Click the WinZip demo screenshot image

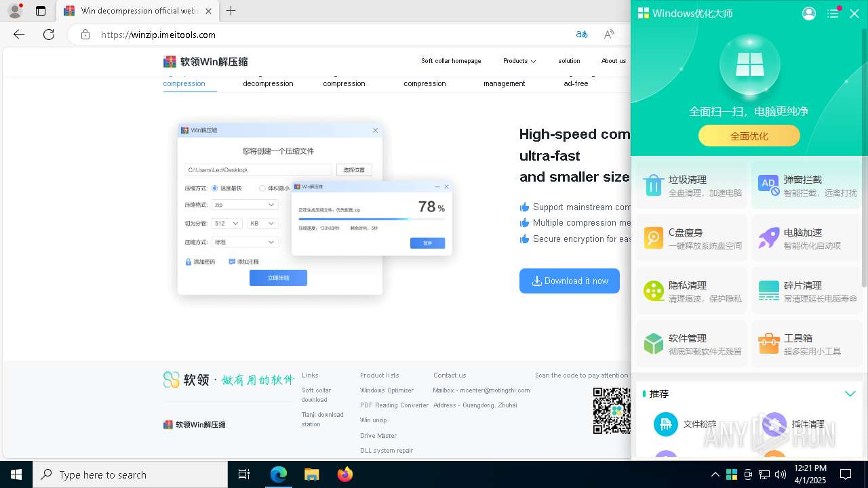pyautogui.click(x=315, y=209)
